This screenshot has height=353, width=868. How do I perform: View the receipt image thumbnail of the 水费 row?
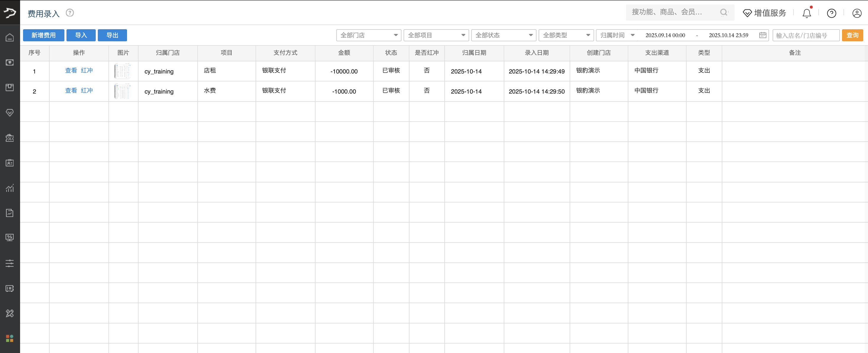pyautogui.click(x=123, y=91)
